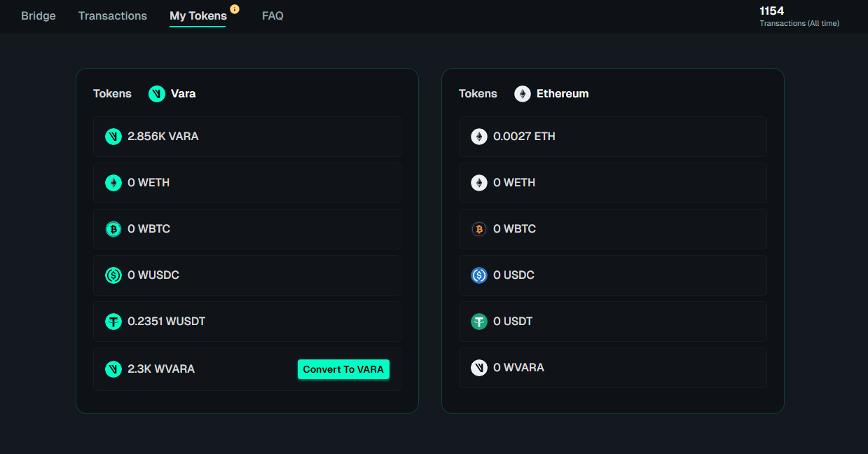The width and height of the screenshot is (868, 454).
Task: Click the Ethereum network name heading
Action: (x=563, y=94)
